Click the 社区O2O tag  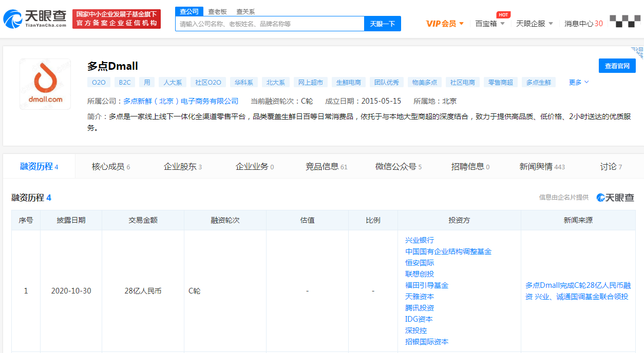click(208, 82)
